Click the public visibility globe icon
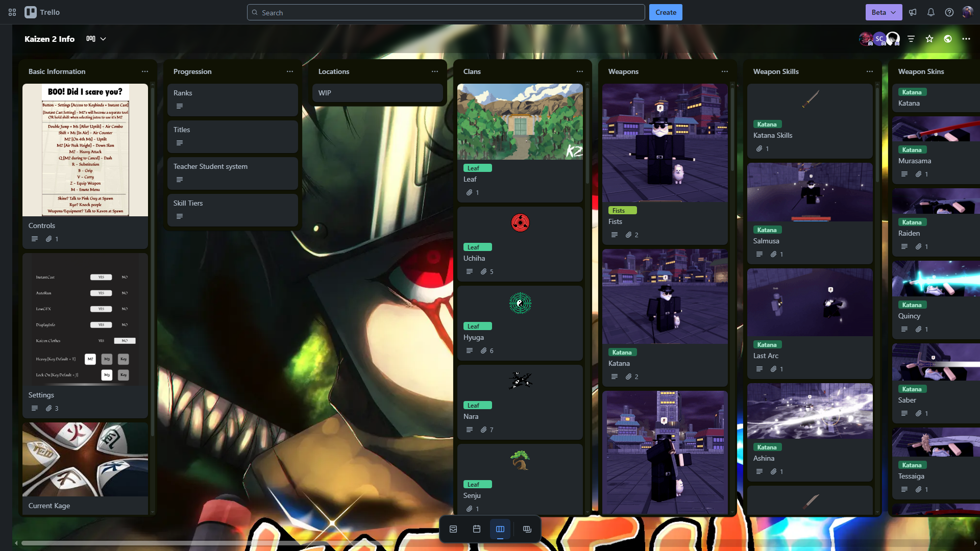 [948, 39]
